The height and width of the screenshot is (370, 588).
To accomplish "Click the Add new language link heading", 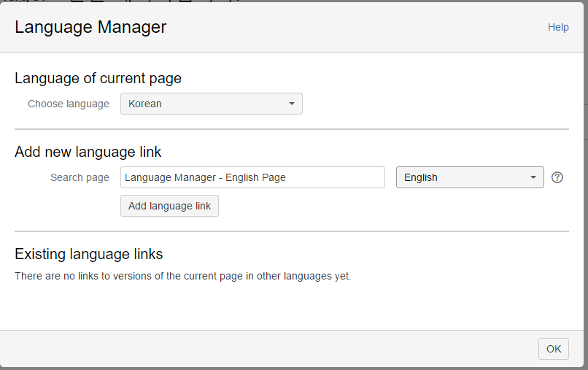I will click(88, 152).
